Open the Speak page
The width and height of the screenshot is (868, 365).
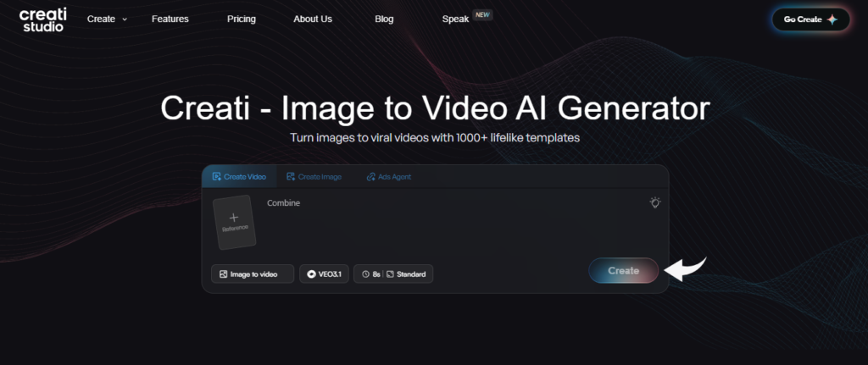coord(455,19)
